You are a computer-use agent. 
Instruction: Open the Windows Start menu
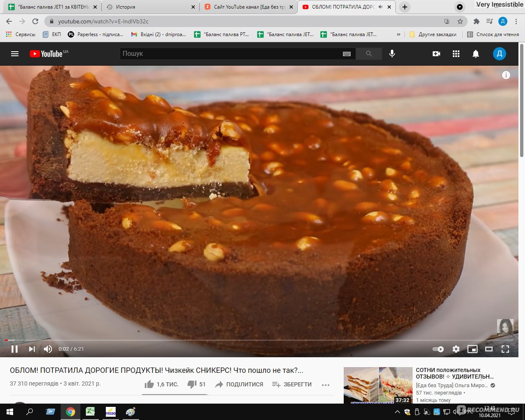[10, 412]
